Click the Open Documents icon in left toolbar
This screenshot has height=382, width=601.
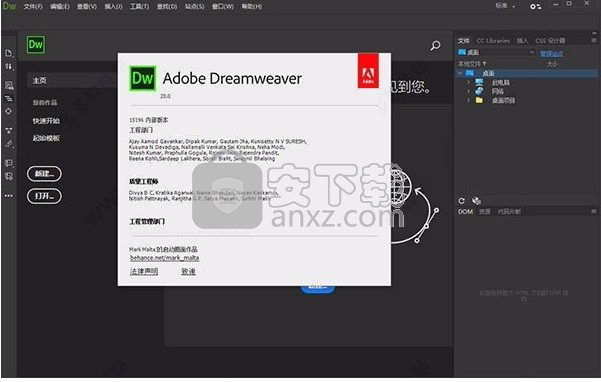click(x=8, y=53)
